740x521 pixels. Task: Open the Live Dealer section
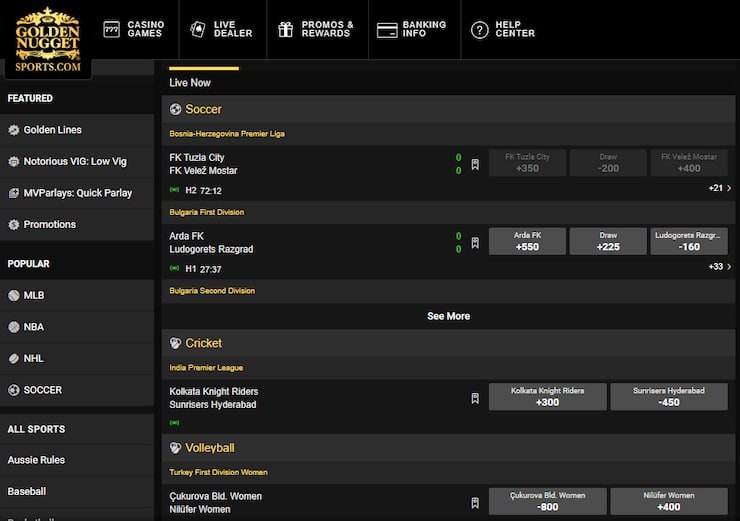point(222,29)
